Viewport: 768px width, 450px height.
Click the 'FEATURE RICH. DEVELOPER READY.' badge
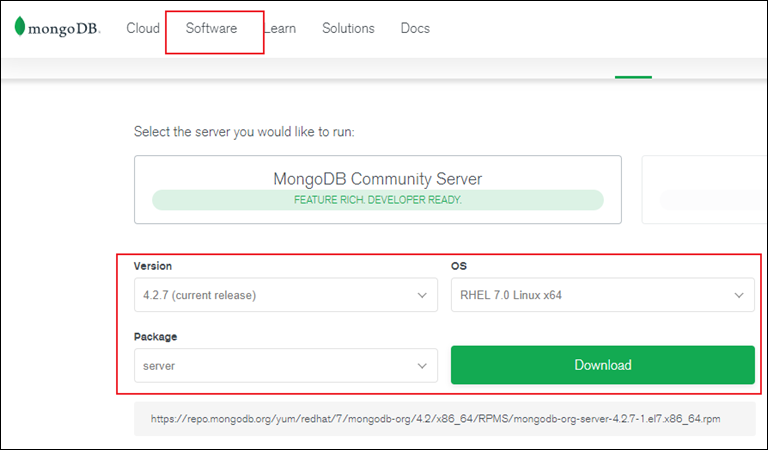378,200
